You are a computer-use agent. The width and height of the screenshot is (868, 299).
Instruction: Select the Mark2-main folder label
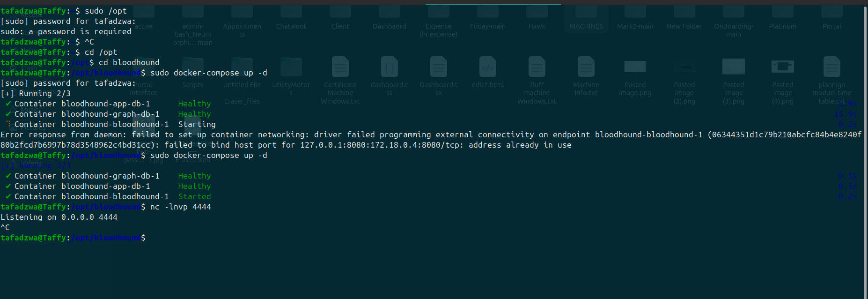click(x=635, y=26)
